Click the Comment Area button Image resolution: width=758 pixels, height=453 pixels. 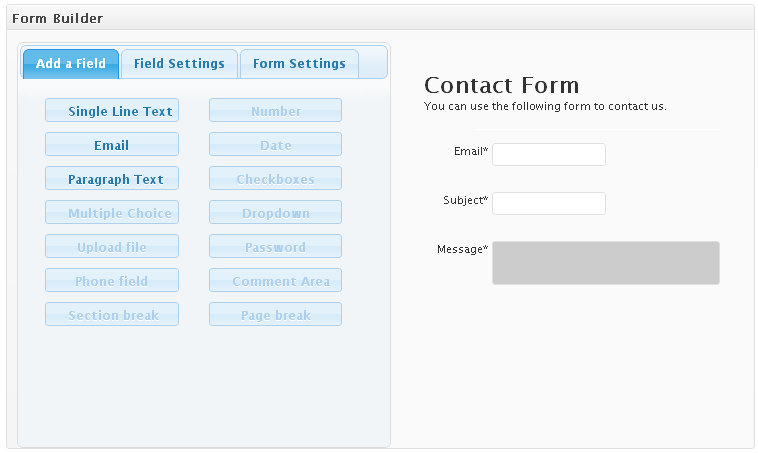[275, 281]
